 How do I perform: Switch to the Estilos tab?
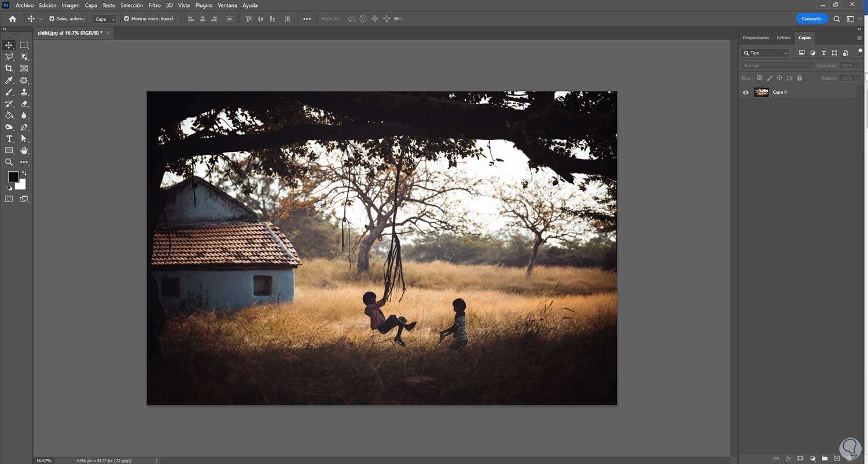(784, 38)
